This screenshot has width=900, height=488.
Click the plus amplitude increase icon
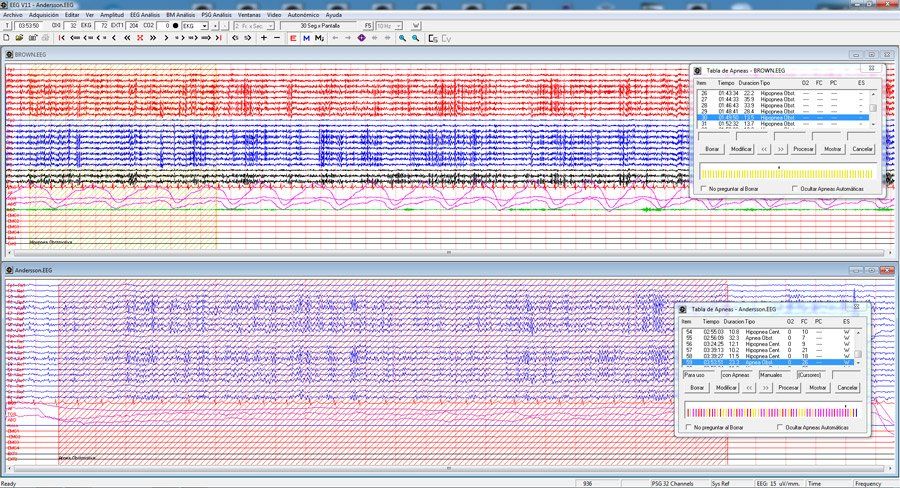point(264,38)
